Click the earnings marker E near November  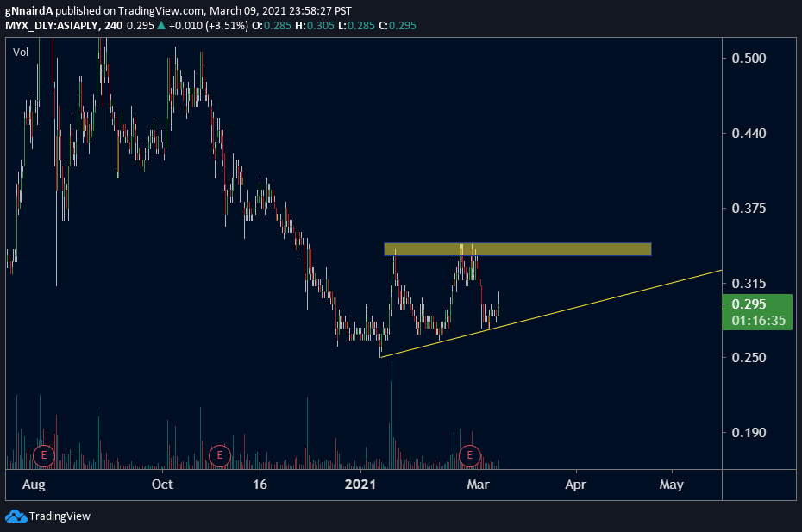(220, 454)
